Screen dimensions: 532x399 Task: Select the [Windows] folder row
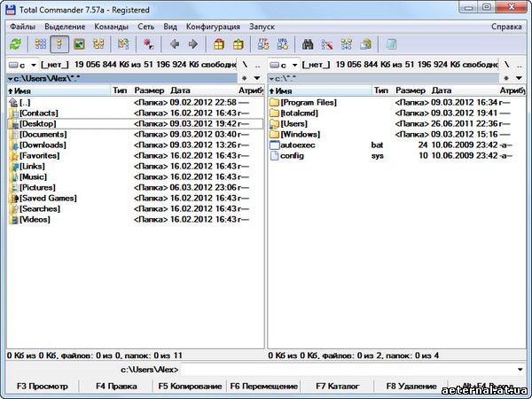(x=396, y=135)
